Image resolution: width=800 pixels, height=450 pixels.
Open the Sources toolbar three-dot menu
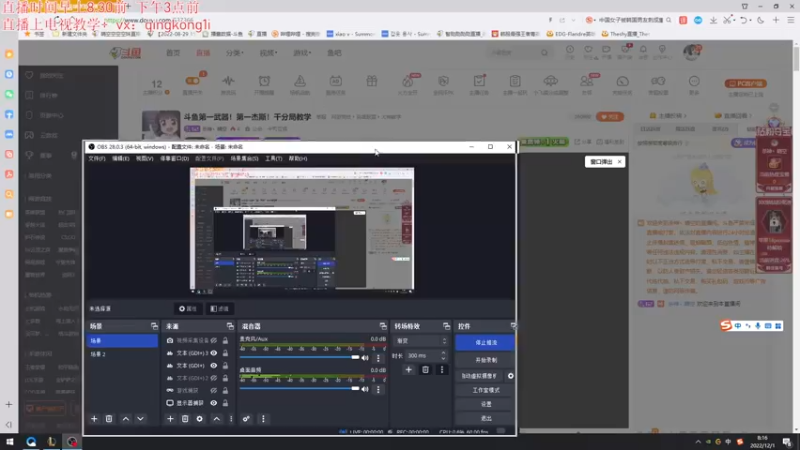coord(231,419)
